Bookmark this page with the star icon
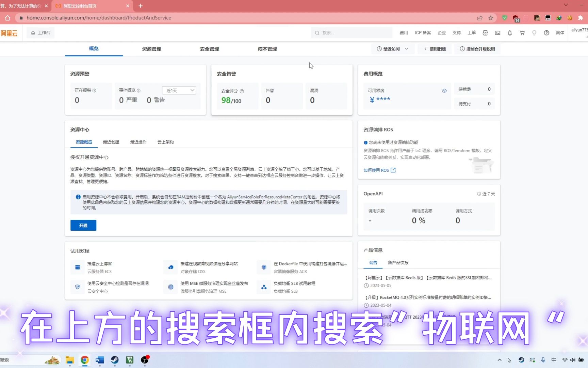This screenshot has height=368, width=588. coord(491,18)
